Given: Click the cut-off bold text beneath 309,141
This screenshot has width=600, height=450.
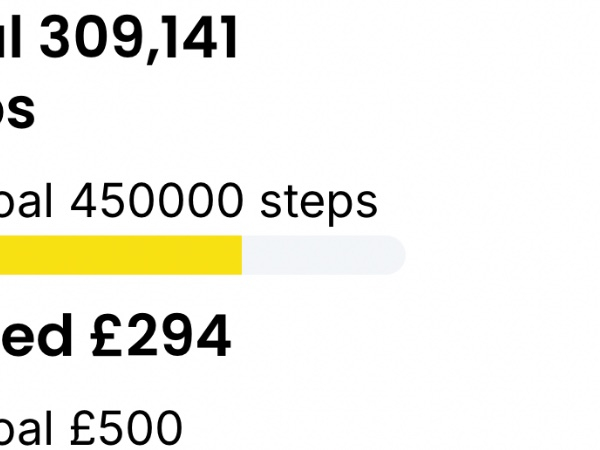Looking at the screenshot, I should pyautogui.click(x=17, y=112).
